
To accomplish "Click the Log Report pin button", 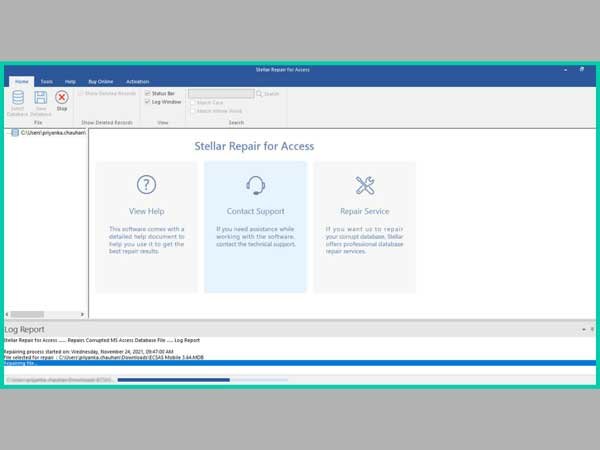I will [x=592, y=329].
